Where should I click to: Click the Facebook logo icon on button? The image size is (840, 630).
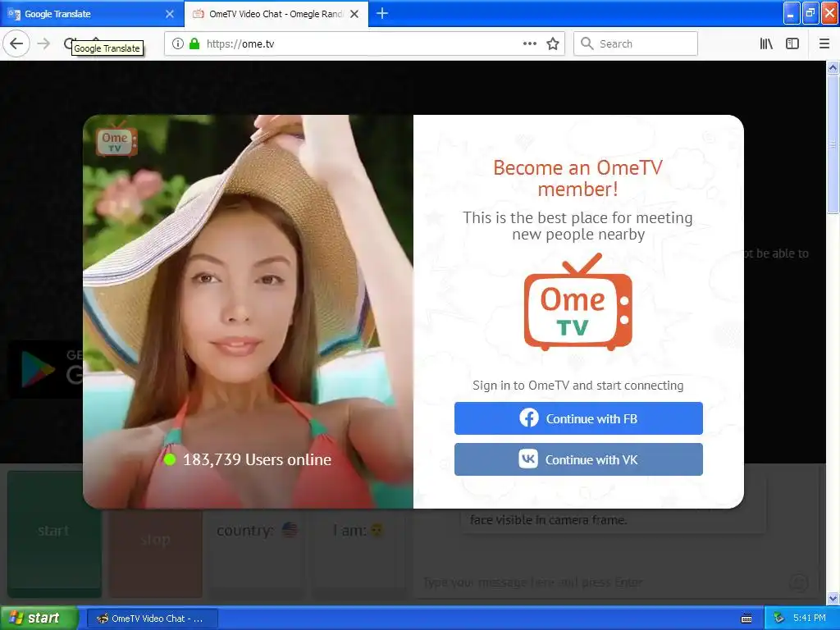coord(529,418)
